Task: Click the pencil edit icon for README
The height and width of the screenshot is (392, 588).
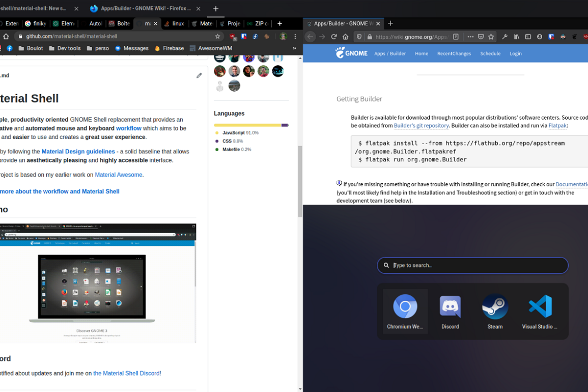Action: 199,75
